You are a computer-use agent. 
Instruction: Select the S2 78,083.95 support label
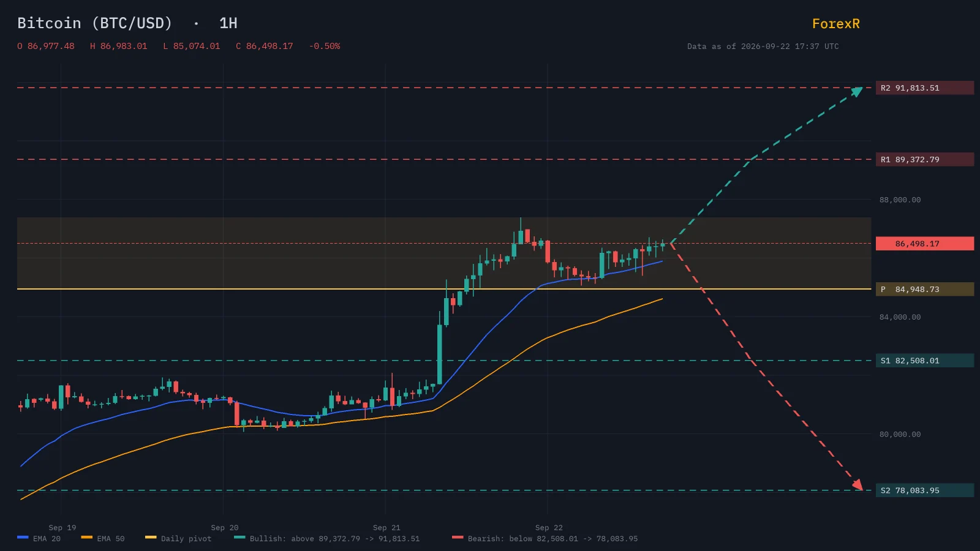(x=925, y=490)
